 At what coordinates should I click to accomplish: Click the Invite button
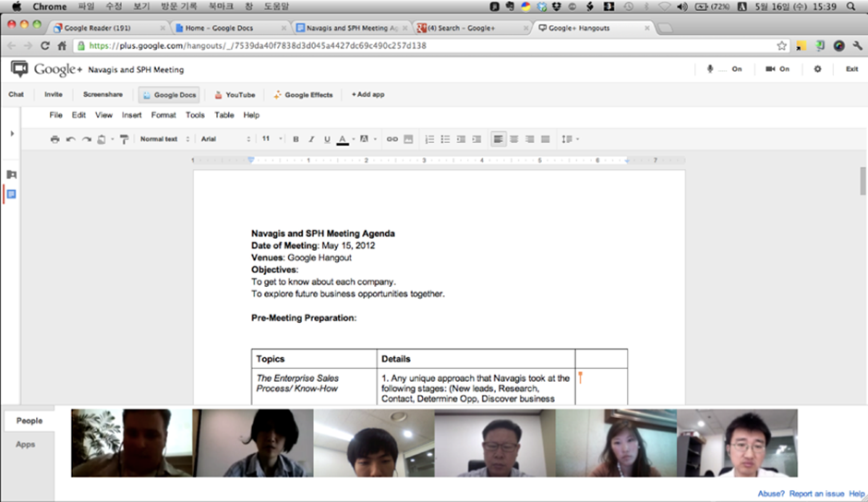54,95
